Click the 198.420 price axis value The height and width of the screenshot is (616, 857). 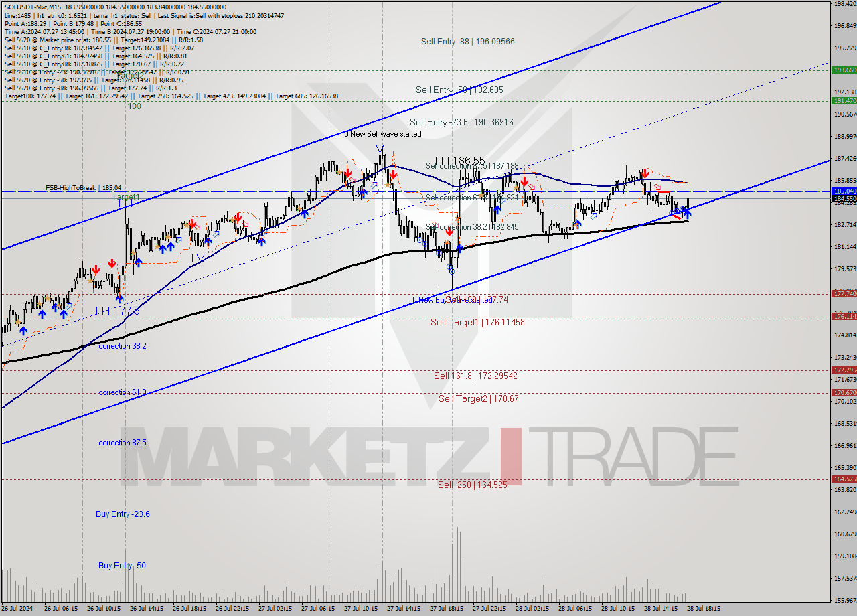click(845, 4)
